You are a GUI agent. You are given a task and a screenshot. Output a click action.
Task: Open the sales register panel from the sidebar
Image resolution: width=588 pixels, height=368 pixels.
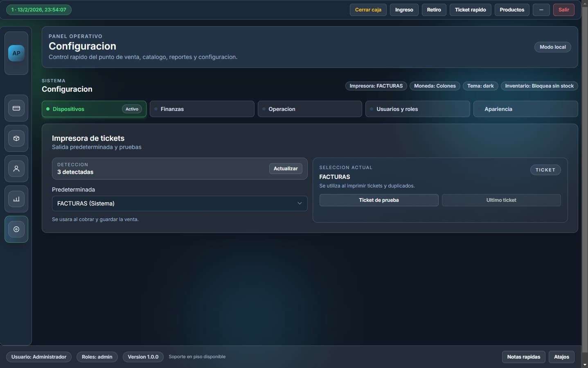[x=16, y=108]
